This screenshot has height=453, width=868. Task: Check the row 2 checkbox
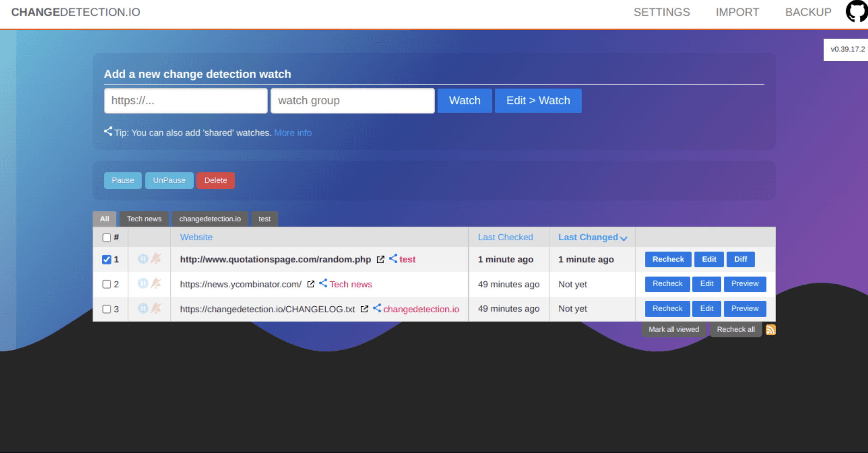(107, 284)
